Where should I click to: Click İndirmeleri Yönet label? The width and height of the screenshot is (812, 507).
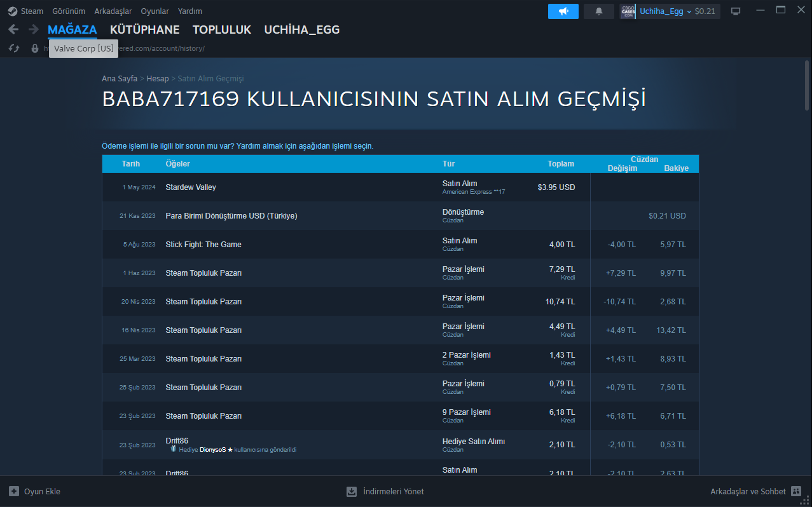(x=394, y=491)
